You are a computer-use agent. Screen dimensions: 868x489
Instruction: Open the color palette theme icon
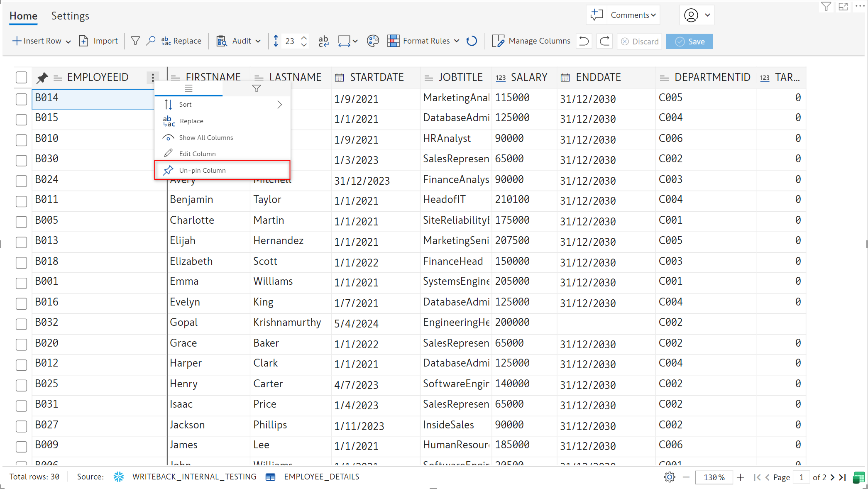(373, 41)
